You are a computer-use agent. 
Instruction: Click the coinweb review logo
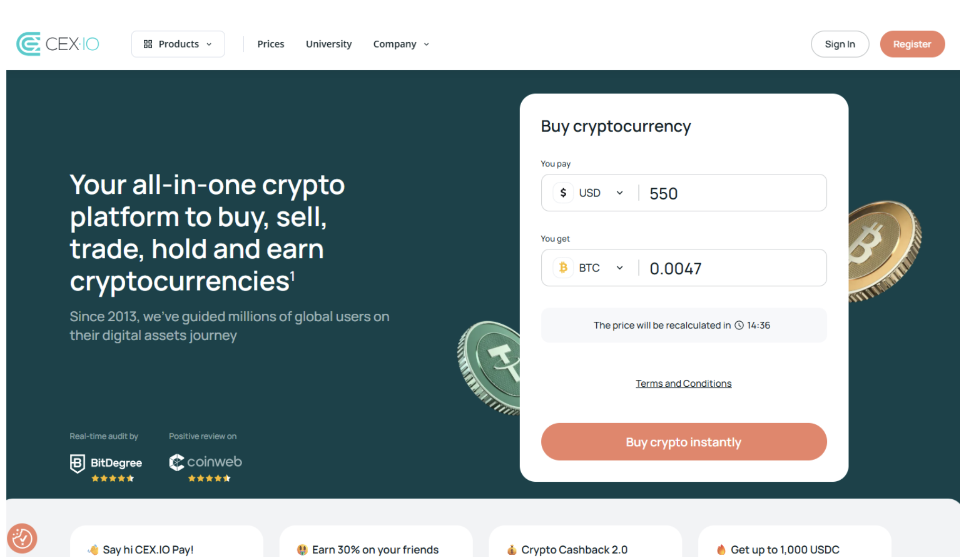pyautogui.click(x=205, y=462)
